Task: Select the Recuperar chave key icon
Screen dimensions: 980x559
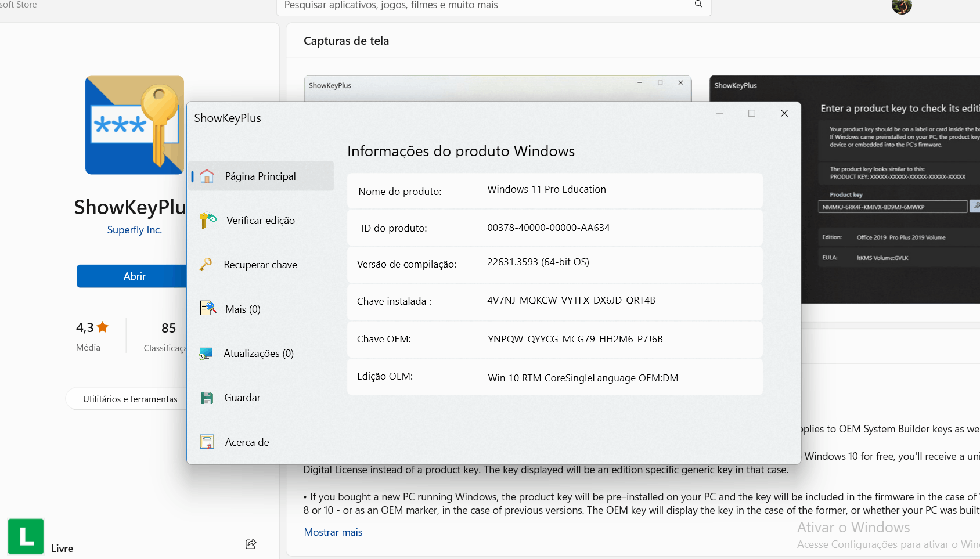Action: 206,265
